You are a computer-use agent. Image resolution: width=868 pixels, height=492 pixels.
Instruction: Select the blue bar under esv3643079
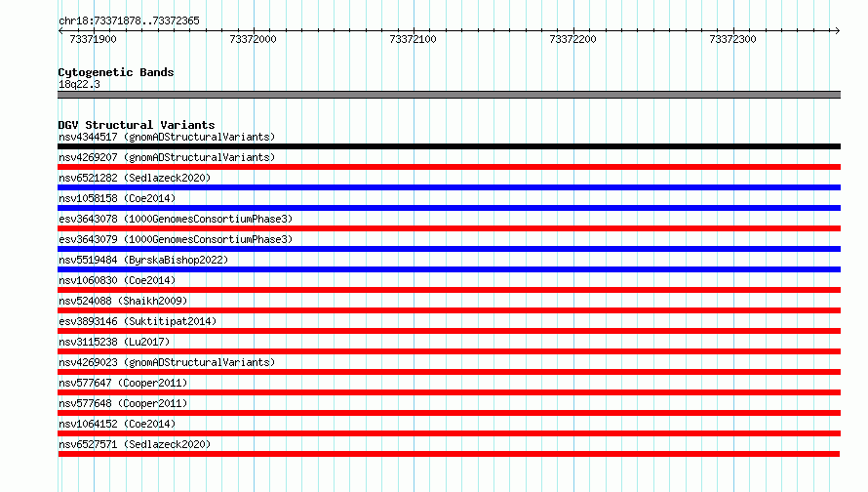(x=449, y=249)
